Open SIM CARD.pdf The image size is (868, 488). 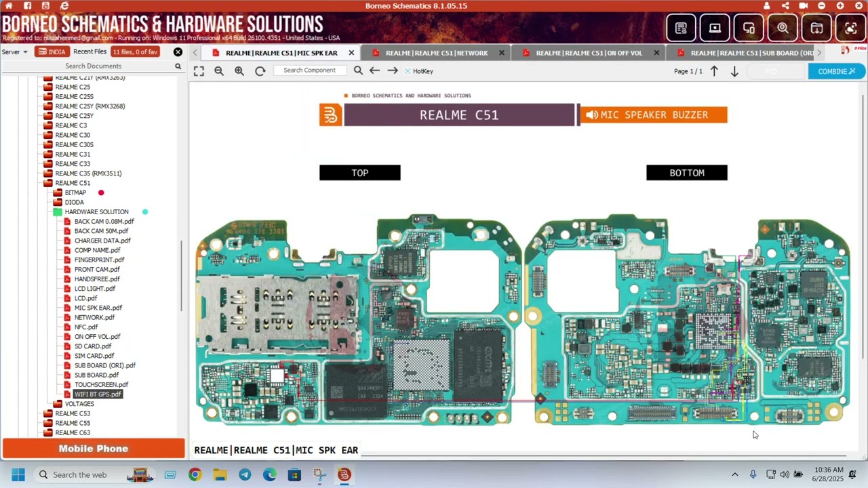click(94, 356)
